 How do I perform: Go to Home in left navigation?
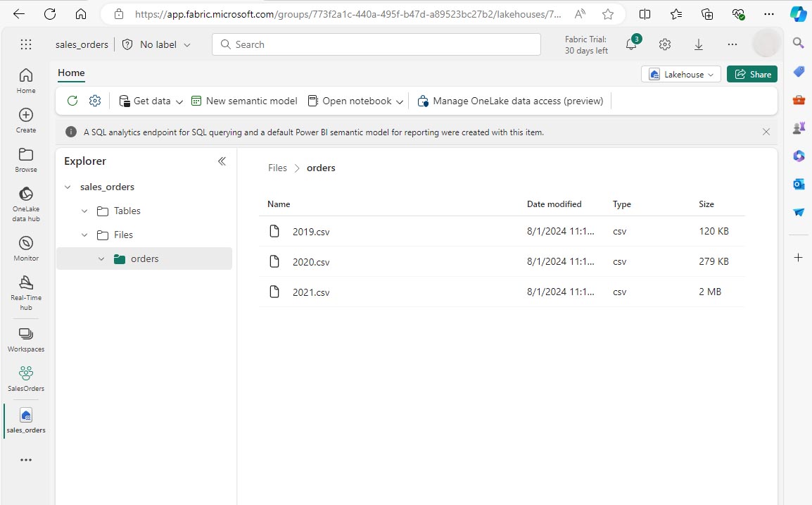click(x=26, y=81)
